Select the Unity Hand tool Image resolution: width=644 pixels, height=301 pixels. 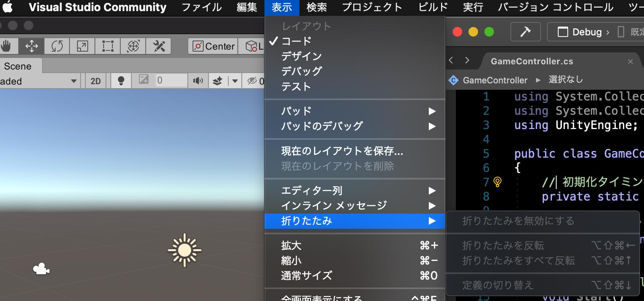(x=7, y=46)
